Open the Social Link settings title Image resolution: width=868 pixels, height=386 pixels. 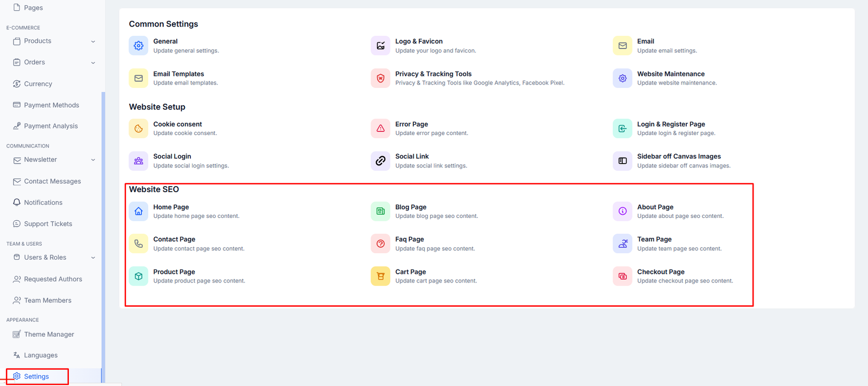click(412, 156)
